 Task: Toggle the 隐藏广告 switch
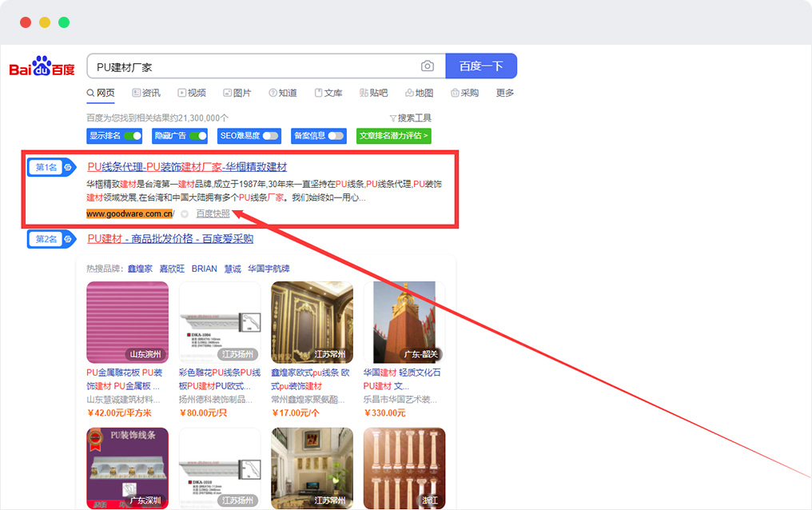click(198, 136)
